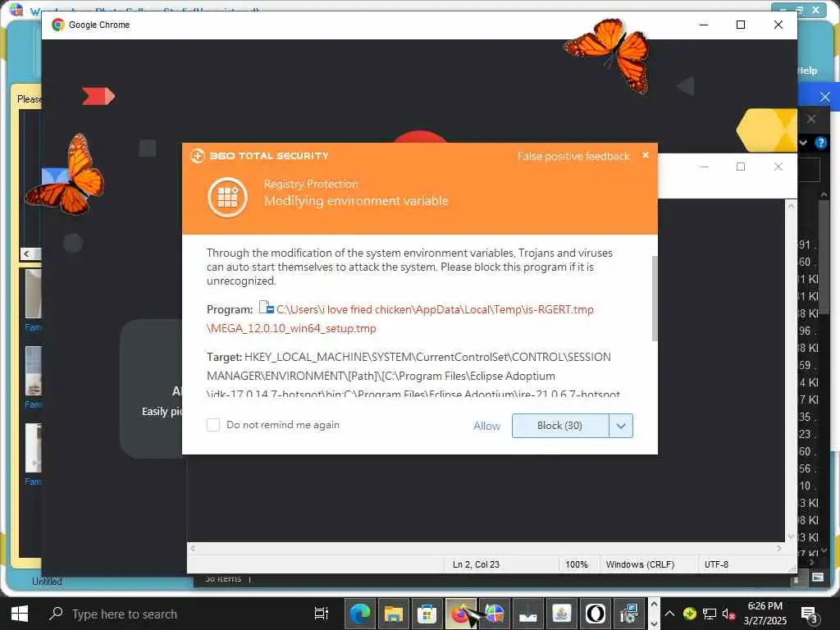Viewport: 840px width, 630px height.
Task: Click the Windows Start button
Action: tap(20, 614)
